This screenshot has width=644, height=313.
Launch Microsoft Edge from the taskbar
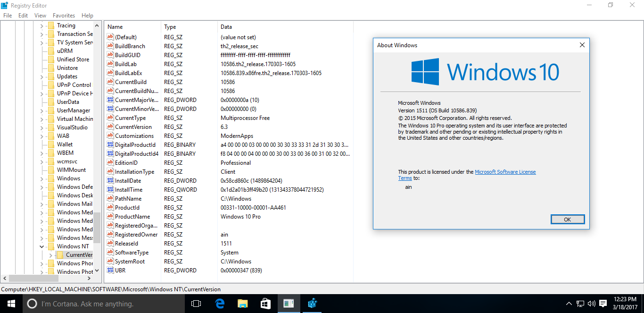(219, 304)
